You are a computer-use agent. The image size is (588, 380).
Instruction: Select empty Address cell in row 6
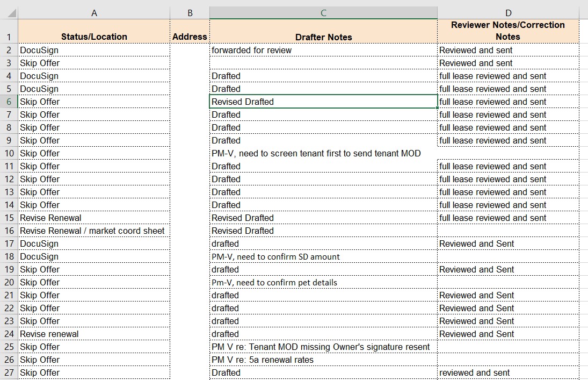click(190, 102)
